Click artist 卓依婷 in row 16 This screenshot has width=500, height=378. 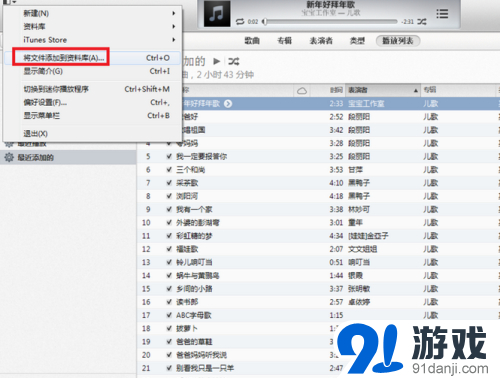(359, 302)
